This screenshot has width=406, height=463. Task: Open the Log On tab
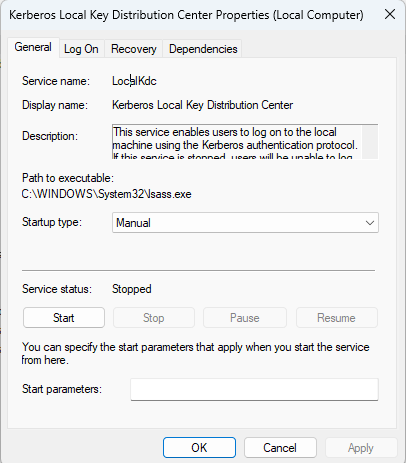click(81, 49)
